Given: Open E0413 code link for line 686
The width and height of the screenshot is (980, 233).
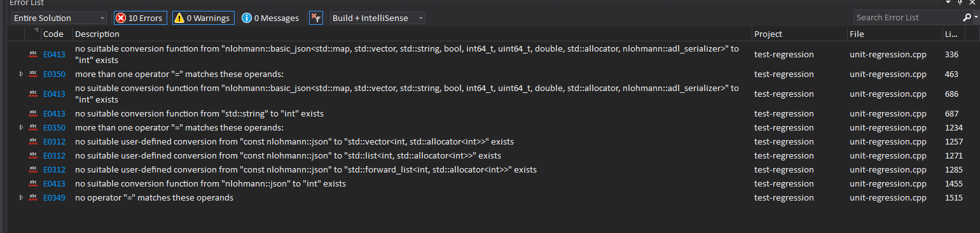Looking at the screenshot, I should [54, 94].
